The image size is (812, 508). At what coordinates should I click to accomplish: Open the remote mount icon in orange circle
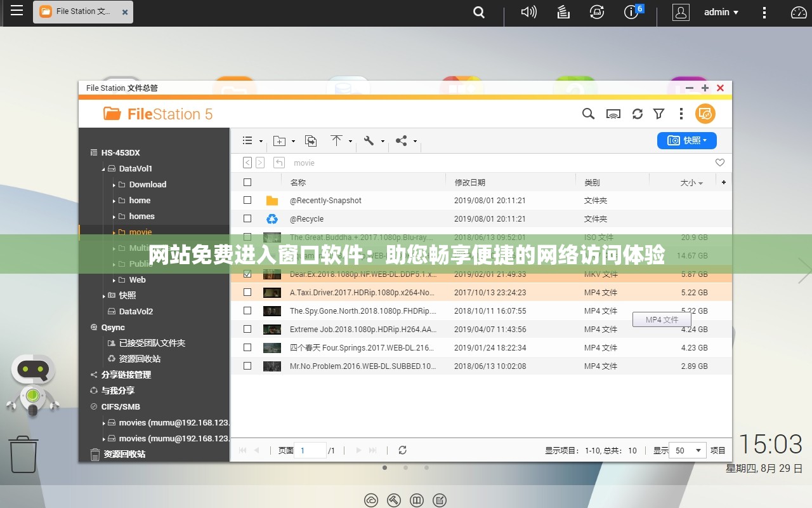[x=705, y=113]
